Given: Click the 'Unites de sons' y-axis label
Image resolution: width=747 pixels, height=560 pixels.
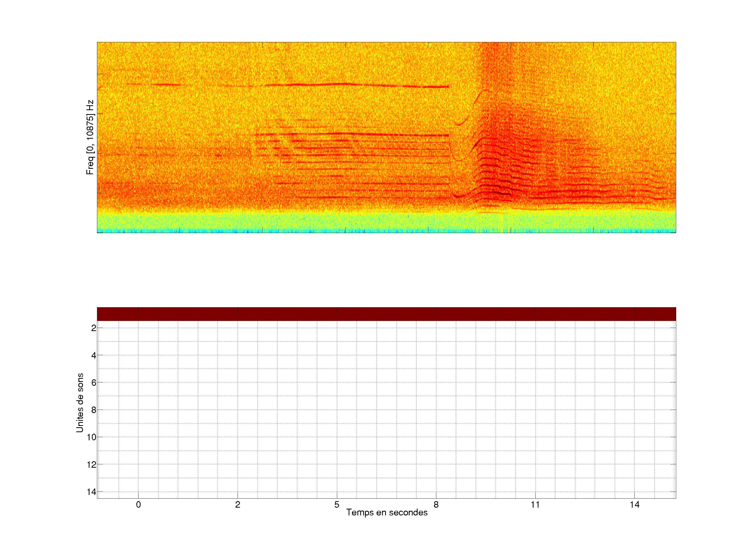Looking at the screenshot, I should 80,402.
